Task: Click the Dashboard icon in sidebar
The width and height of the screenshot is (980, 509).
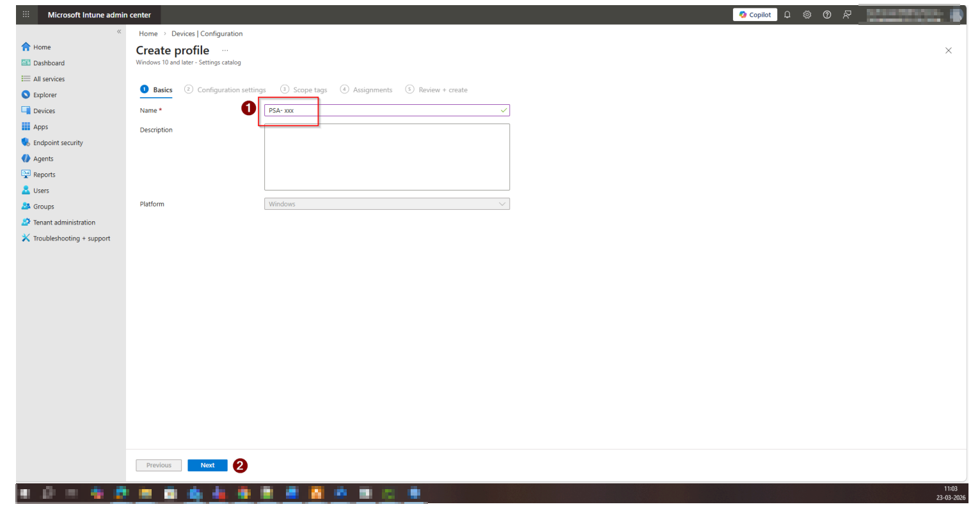Action: click(x=26, y=63)
